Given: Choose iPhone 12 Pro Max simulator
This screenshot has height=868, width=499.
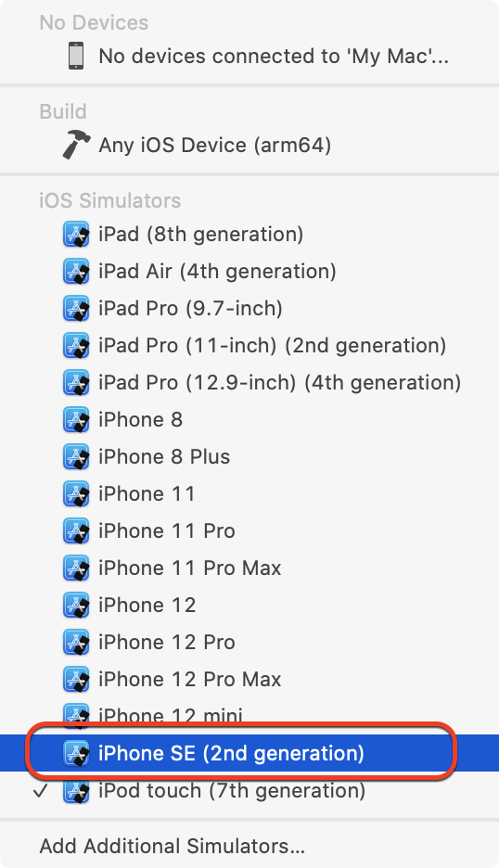Looking at the screenshot, I should (x=249, y=679).
